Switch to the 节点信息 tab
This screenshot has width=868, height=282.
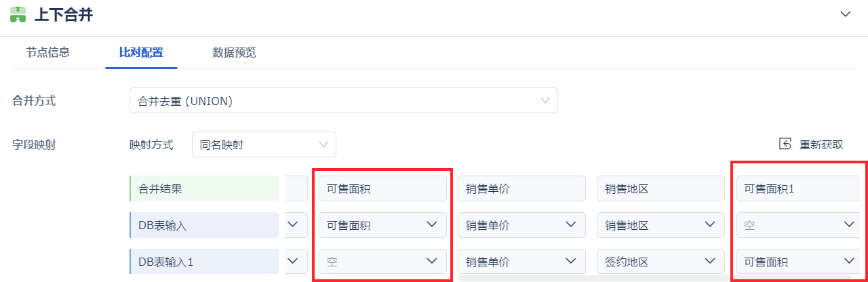[x=48, y=52]
